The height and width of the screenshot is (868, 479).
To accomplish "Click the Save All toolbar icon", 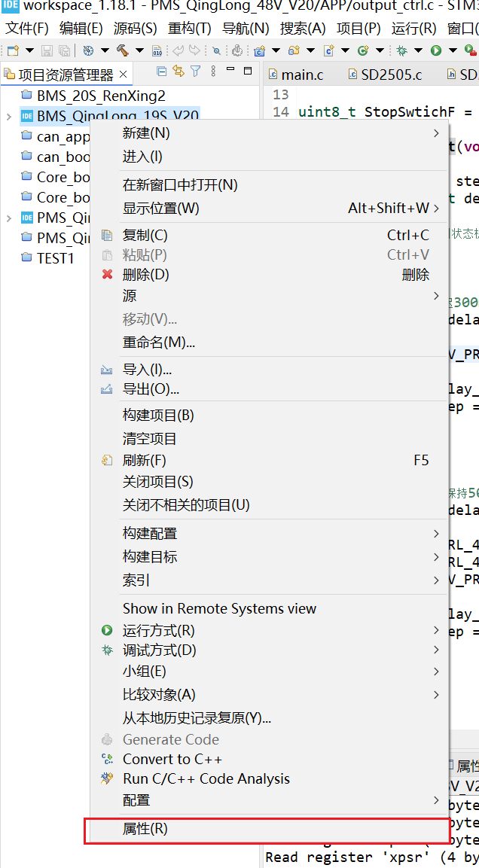I will [x=64, y=51].
